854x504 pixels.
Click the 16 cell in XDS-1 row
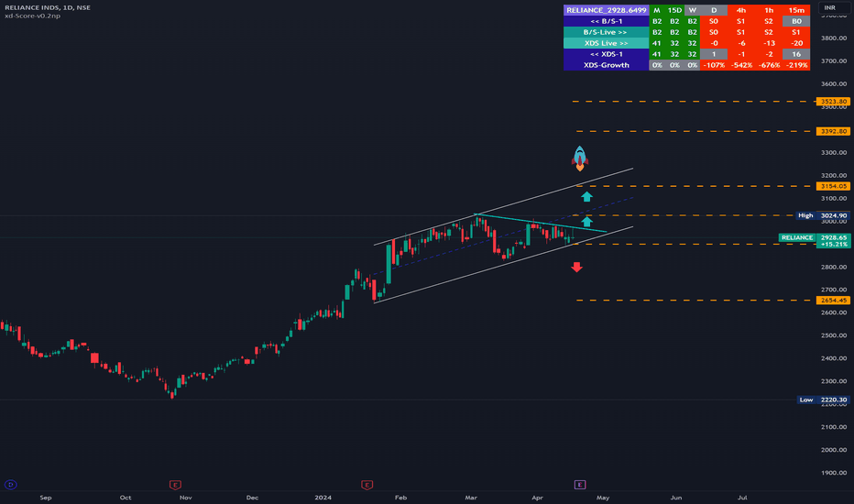(x=796, y=54)
